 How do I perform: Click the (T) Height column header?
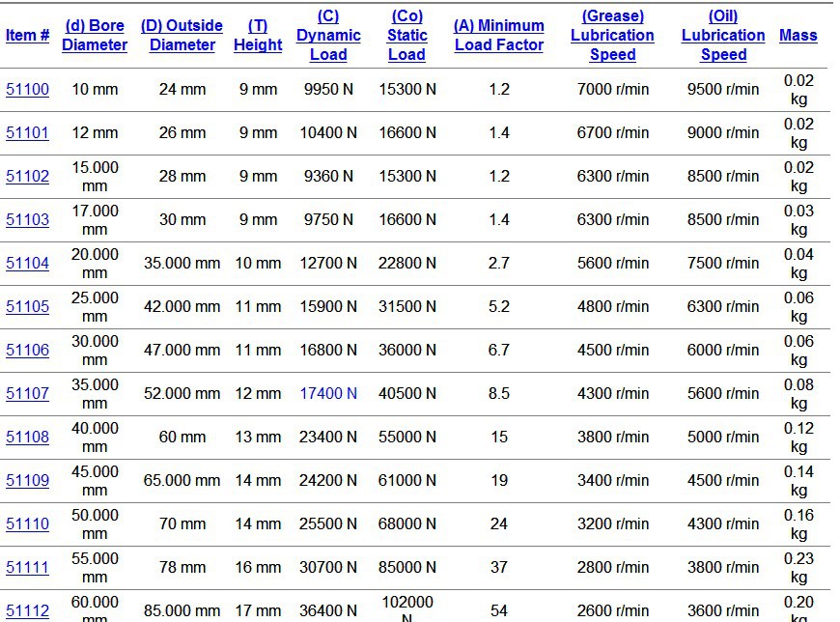(258, 36)
